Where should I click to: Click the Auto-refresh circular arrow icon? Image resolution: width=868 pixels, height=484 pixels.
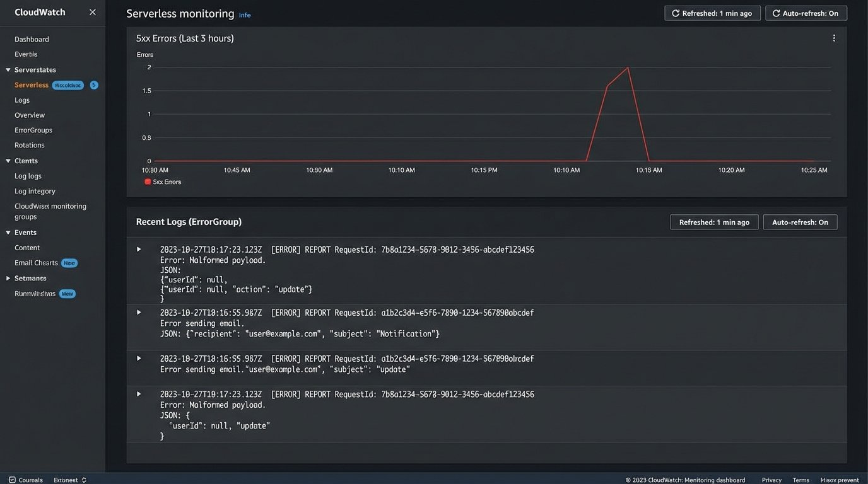777,13
